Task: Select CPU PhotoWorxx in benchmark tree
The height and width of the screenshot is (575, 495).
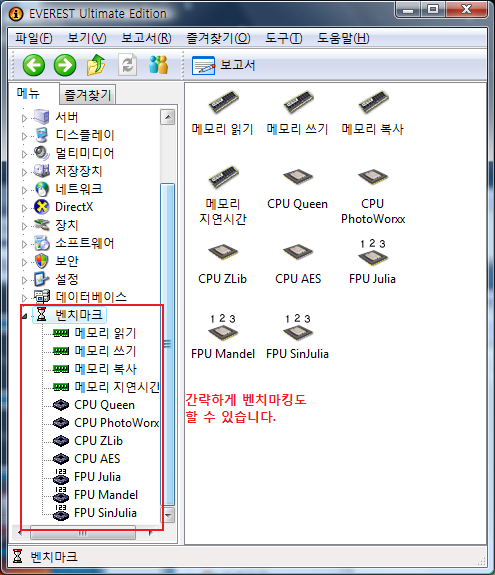Action: coord(117,422)
